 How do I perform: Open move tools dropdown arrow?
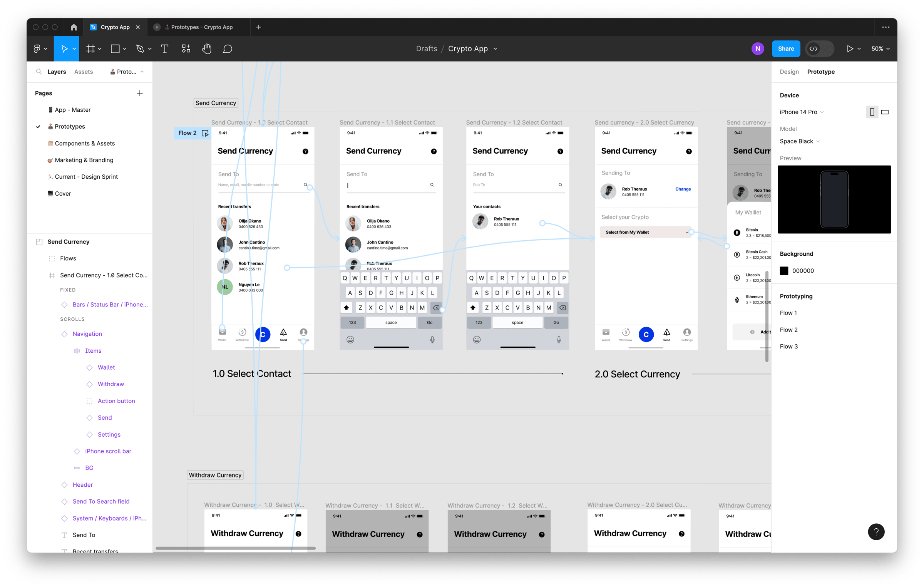coord(74,49)
